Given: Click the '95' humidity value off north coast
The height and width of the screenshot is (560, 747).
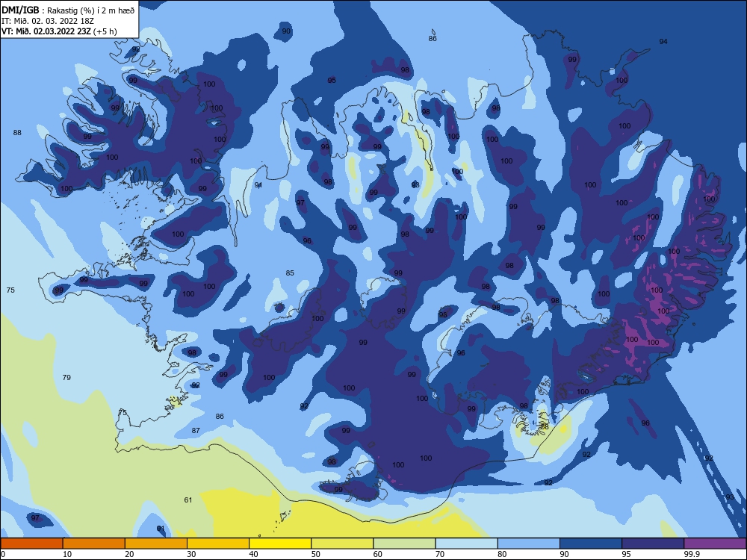Looking at the screenshot, I should pos(332,80).
